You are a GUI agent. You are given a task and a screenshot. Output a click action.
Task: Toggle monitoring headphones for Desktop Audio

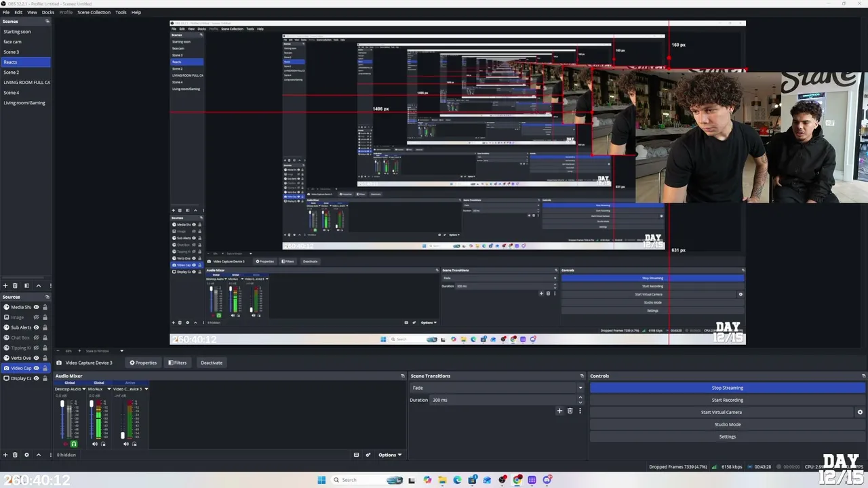coord(74,444)
